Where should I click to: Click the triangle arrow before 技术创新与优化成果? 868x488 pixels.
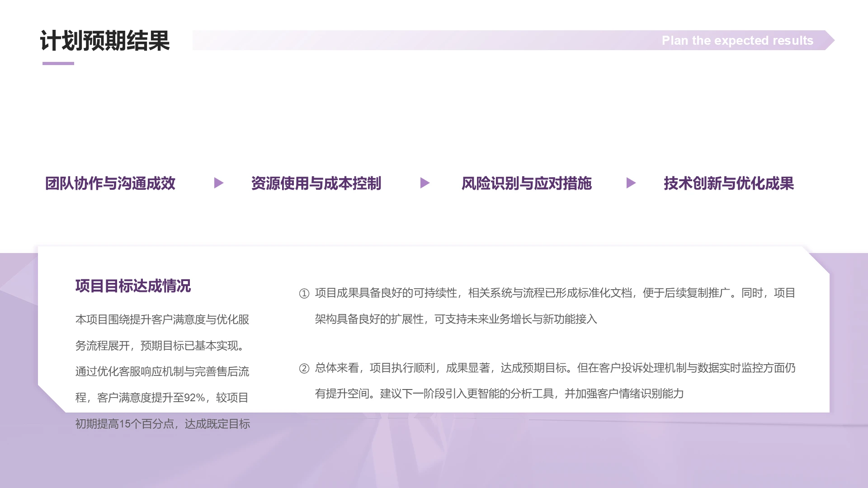630,183
